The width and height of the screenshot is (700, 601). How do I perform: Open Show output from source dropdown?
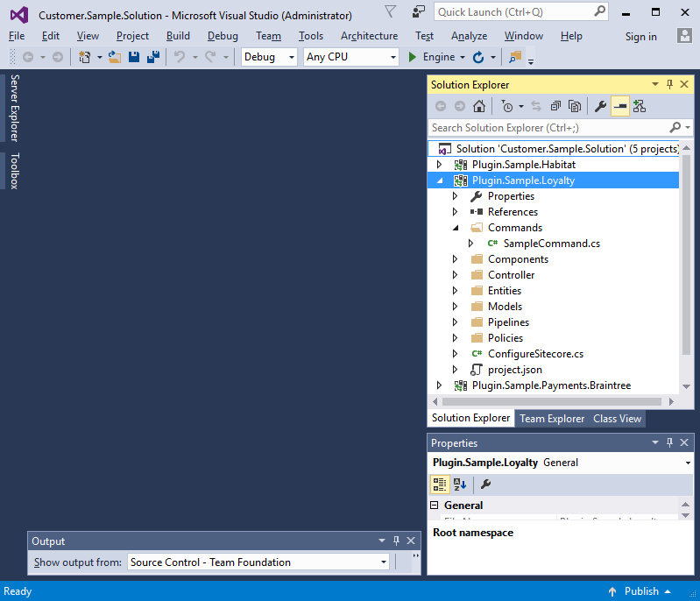384,562
